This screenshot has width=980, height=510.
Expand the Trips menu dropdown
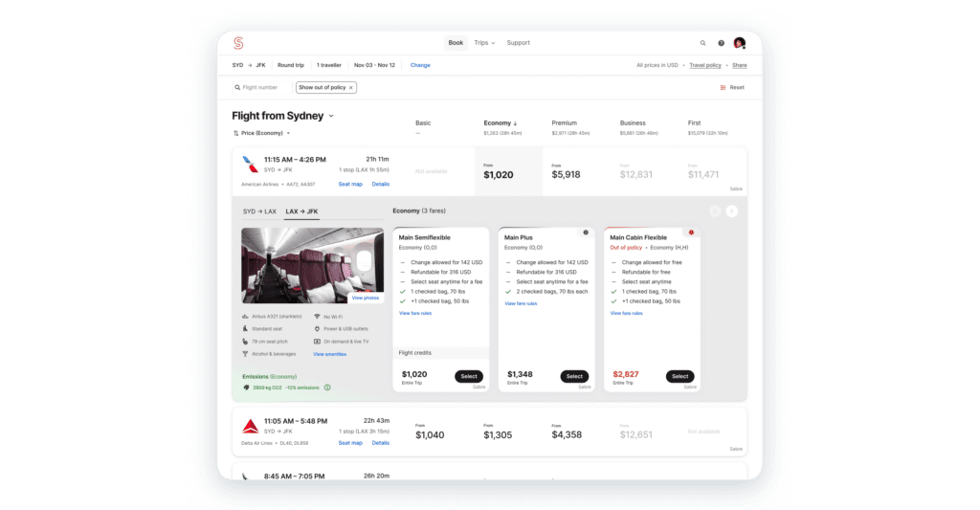tap(484, 43)
